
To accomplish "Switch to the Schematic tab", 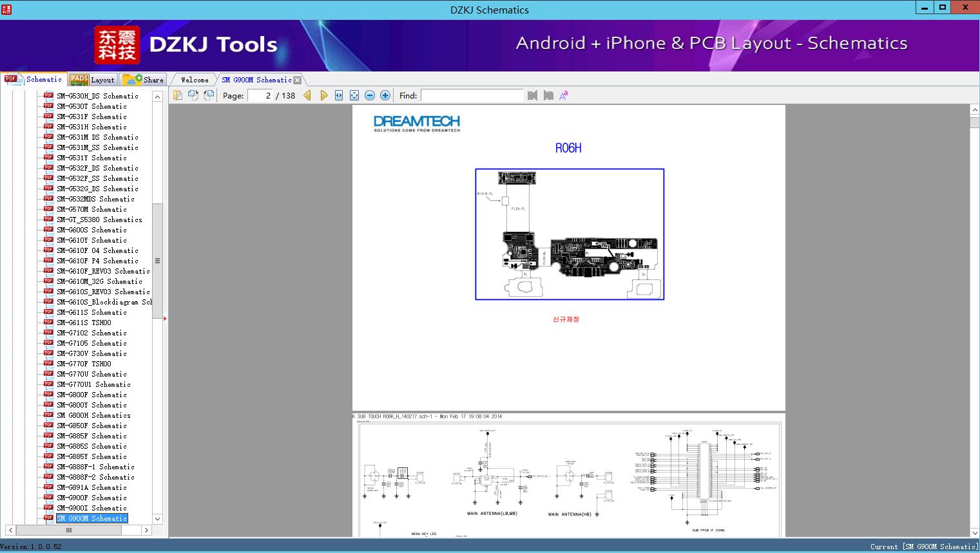I will (34, 79).
